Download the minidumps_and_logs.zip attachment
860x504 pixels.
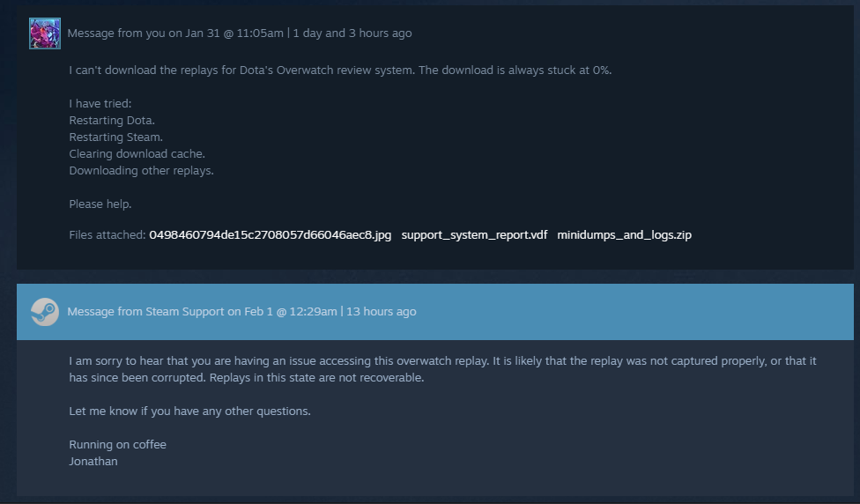pyautogui.click(x=624, y=234)
